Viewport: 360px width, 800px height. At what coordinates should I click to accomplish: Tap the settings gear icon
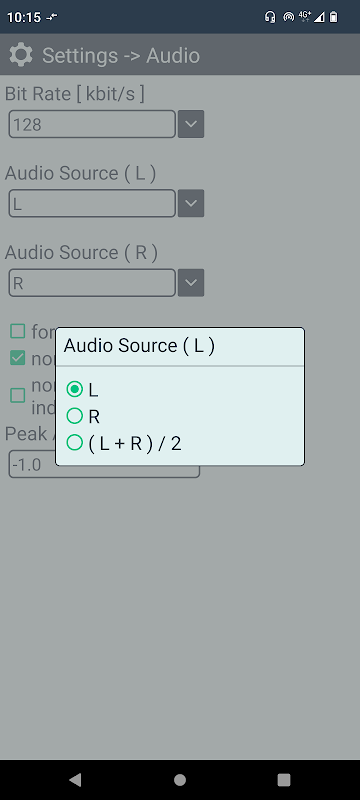click(21, 55)
